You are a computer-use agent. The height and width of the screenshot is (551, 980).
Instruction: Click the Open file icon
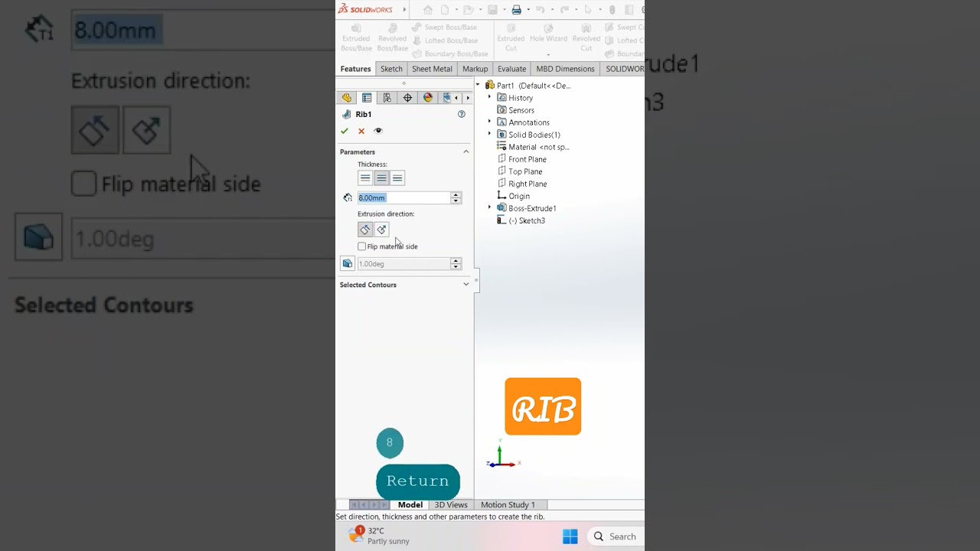coord(468,10)
